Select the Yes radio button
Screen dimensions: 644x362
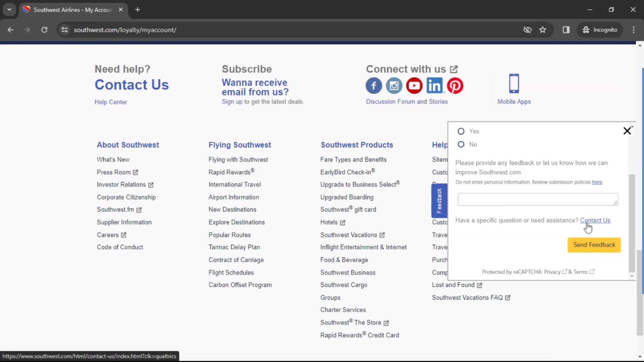click(461, 131)
